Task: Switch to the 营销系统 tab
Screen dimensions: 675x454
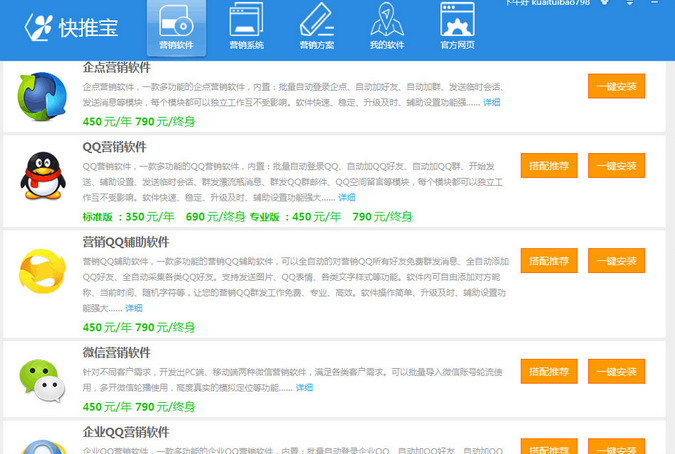Action: coord(246,27)
